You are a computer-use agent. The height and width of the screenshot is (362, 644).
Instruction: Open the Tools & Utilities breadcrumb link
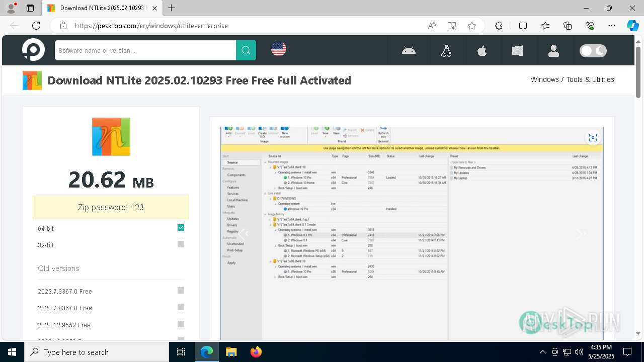(590, 79)
